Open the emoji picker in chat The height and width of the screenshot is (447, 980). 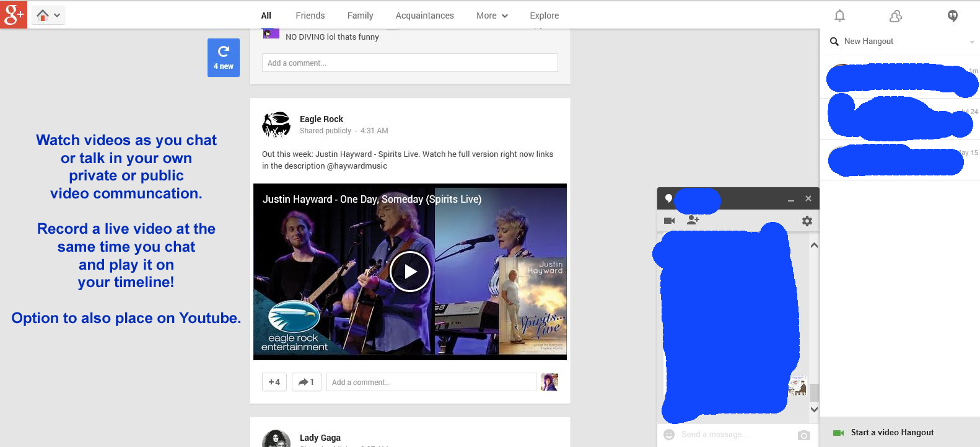click(x=669, y=435)
